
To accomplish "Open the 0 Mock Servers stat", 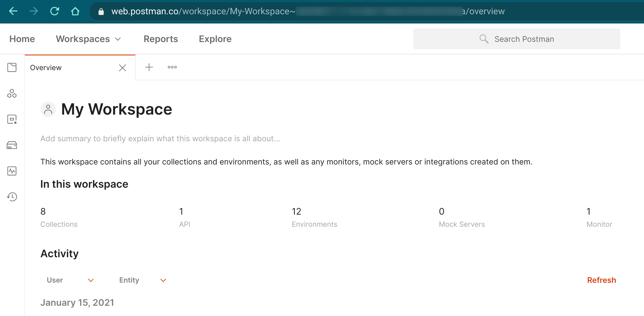I will click(x=462, y=217).
